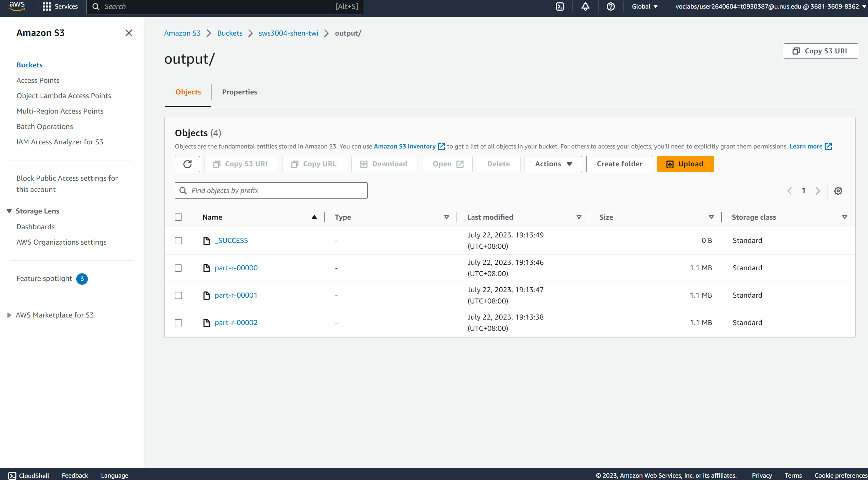Check the part-r-00000 object checkbox
Viewport: 868px width, 480px height.
pos(178,268)
